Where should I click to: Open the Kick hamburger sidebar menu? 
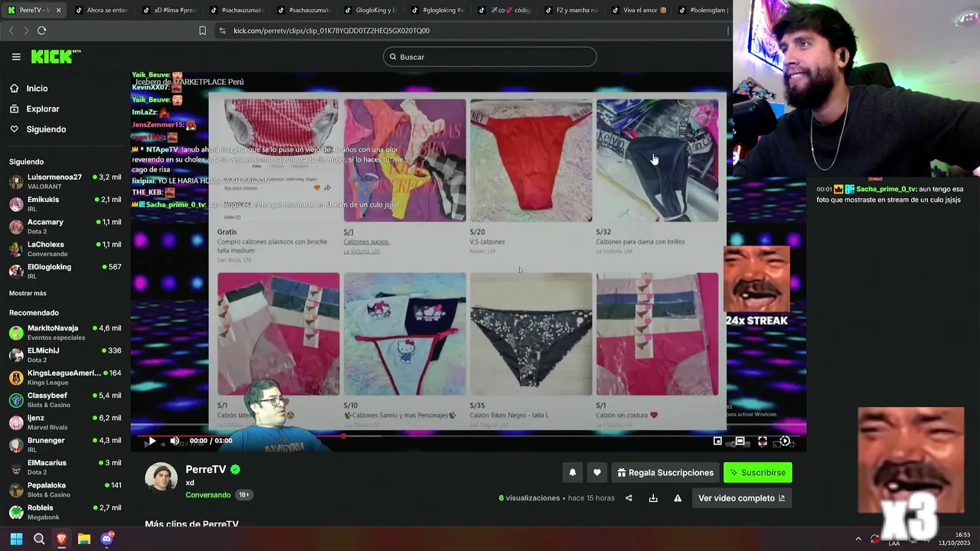tap(16, 57)
